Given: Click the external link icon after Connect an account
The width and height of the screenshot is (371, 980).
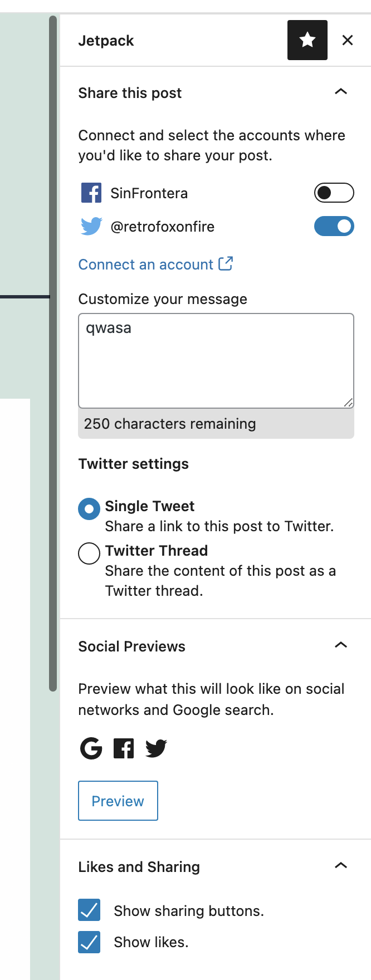Looking at the screenshot, I should (x=226, y=263).
